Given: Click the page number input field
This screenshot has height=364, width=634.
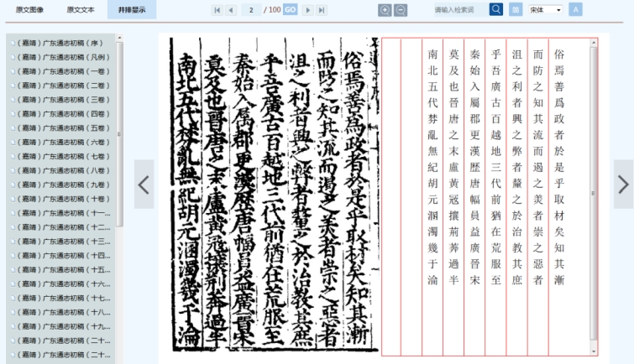Looking at the screenshot, I should pyautogui.click(x=251, y=9).
